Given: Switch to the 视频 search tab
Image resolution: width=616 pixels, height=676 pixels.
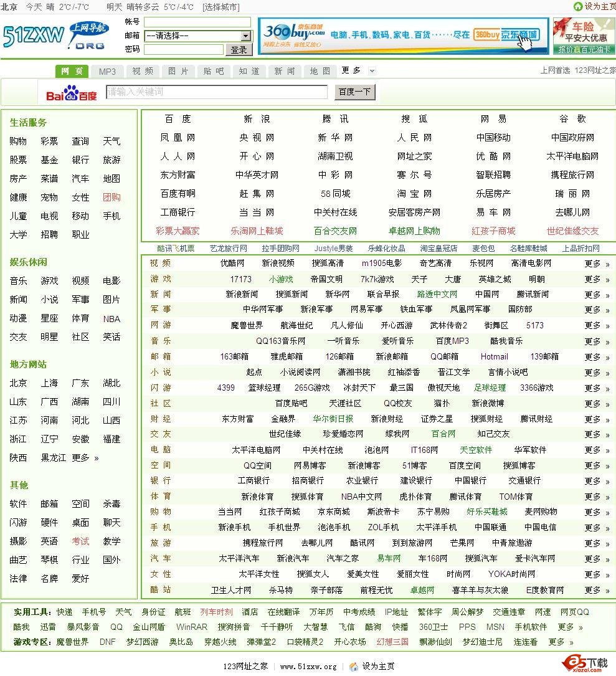Looking at the screenshot, I should [143, 71].
